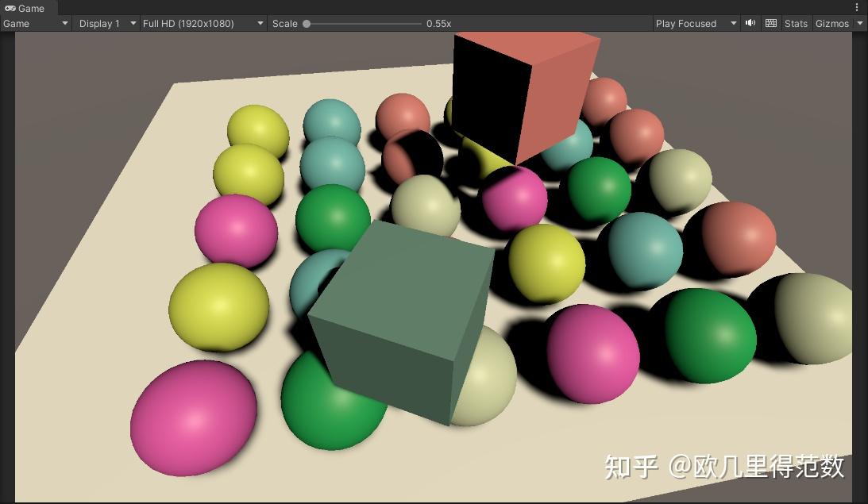This screenshot has width=868, height=504.
Task: Click the Display 1 dropdown arrow icon
Action: [133, 23]
